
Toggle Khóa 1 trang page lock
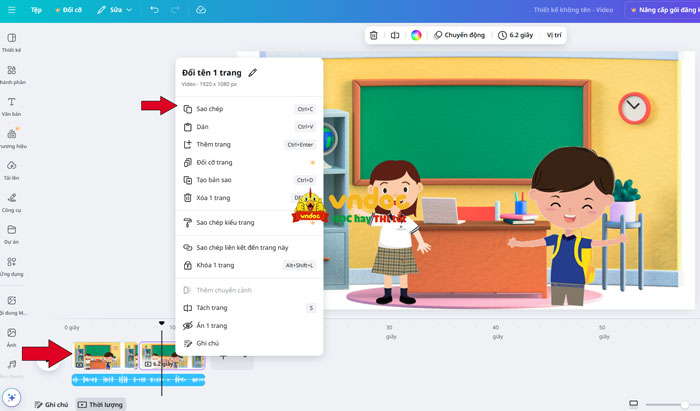point(215,265)
